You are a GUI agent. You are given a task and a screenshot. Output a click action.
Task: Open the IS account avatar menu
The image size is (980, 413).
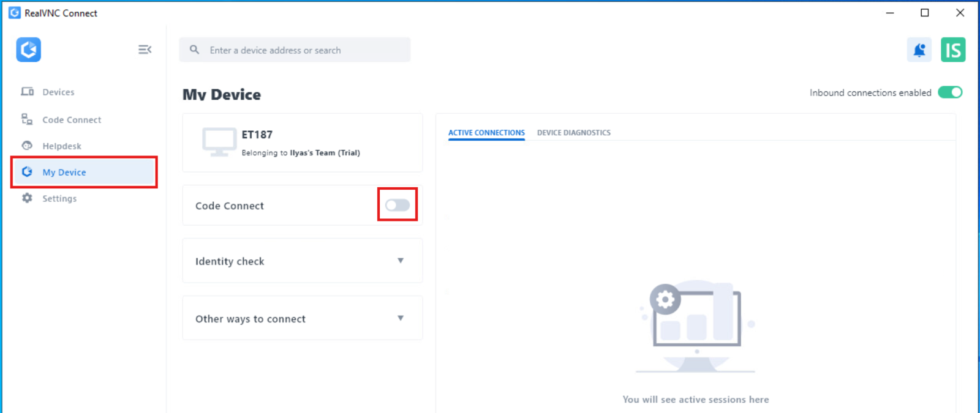click(x=953, y=50)
